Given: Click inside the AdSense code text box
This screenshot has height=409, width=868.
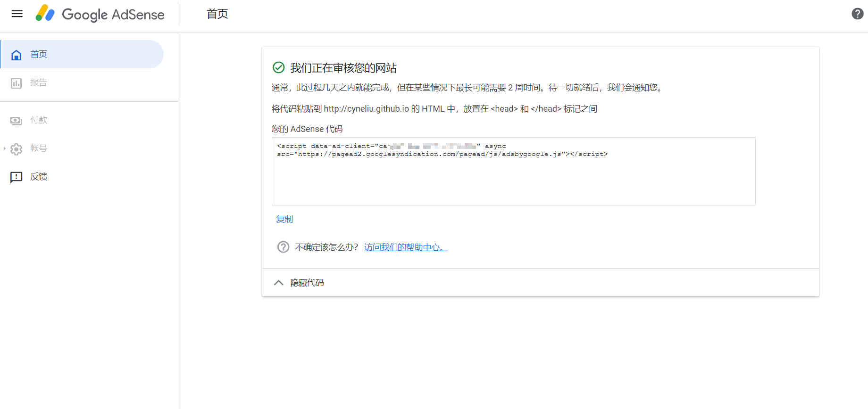Looking at the screenshot, I should pos(513,171).
